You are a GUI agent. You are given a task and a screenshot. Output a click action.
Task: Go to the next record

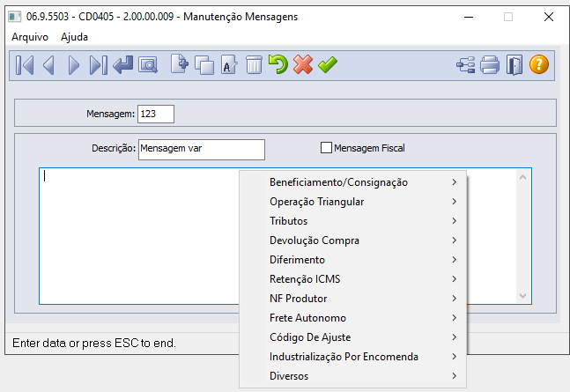point(73,65)
